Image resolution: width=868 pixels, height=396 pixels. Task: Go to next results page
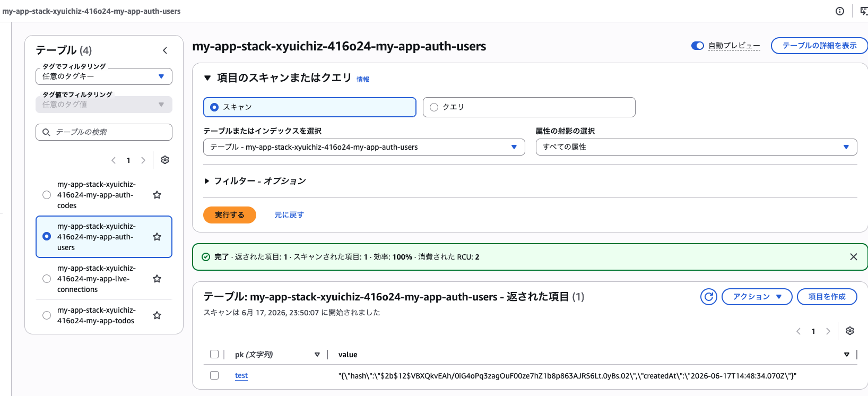pyautogui.click(x=828, y=331)
